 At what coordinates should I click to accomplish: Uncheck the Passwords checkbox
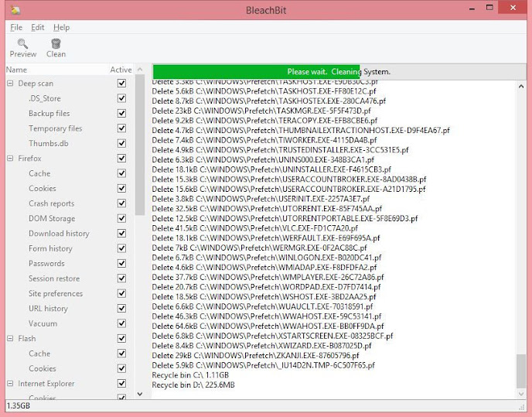tap(121, 263)
